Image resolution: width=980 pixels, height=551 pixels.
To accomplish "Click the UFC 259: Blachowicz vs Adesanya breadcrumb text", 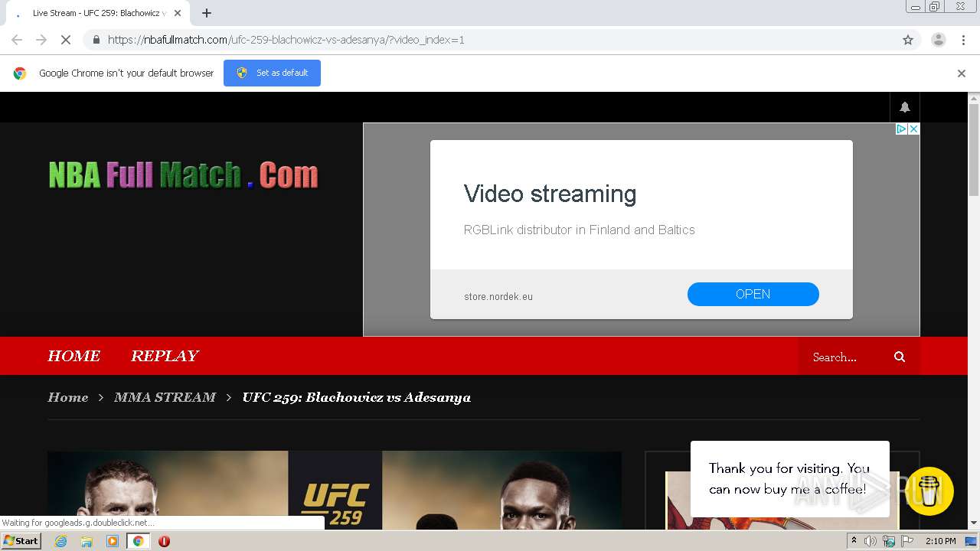I will (x=357, y=397).
